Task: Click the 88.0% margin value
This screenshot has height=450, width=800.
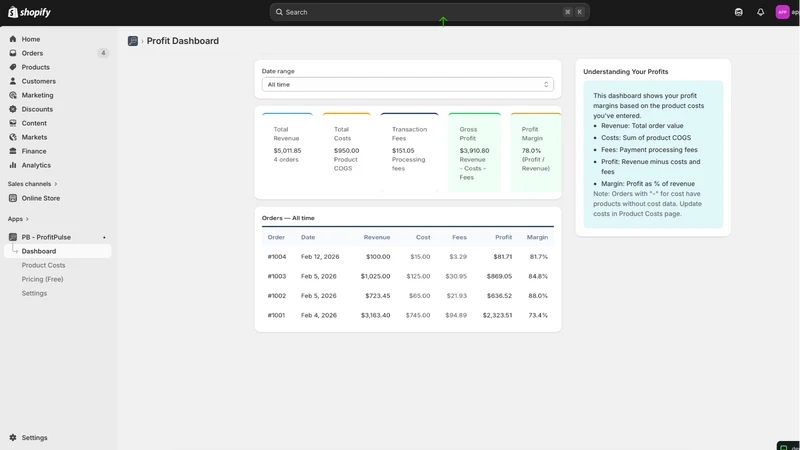Action: point(538,295)
